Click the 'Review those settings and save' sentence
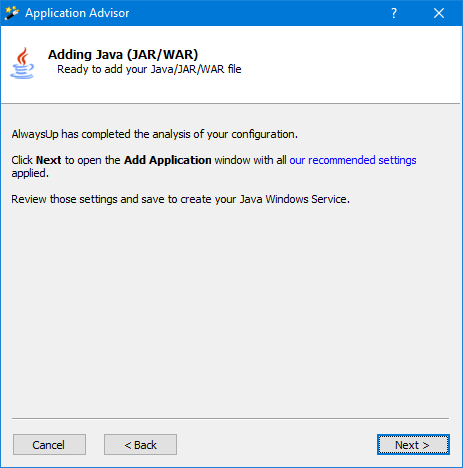Screen dimensions: 463x468 pos(180,199)
